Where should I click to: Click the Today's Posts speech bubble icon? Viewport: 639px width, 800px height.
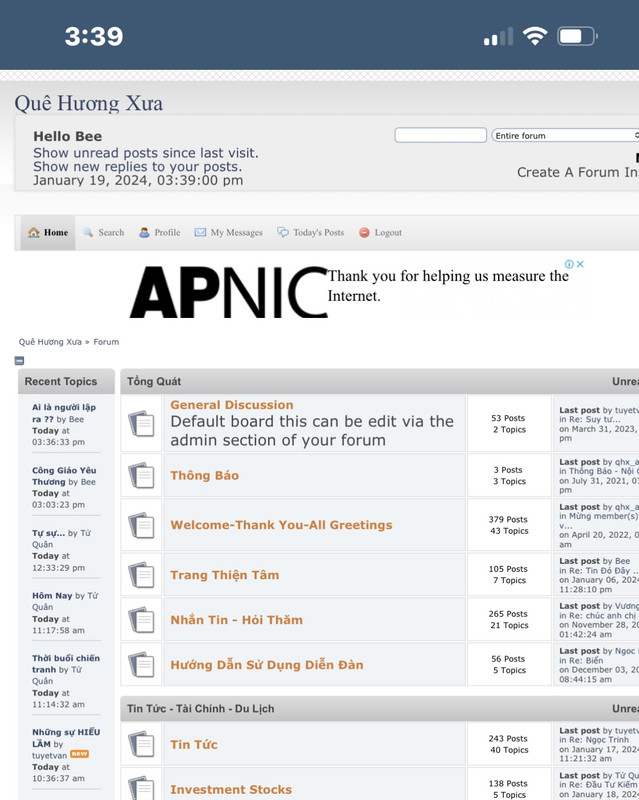(283, 233)
